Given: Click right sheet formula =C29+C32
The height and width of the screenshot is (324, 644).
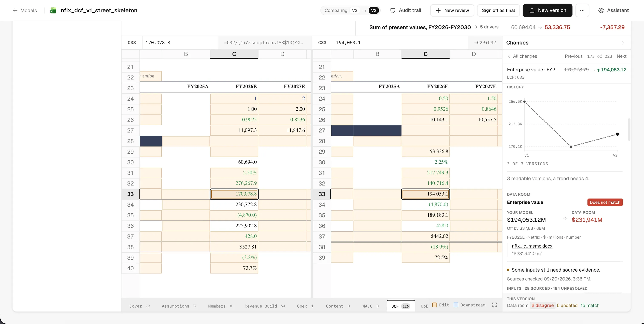Looking at the screenshot, I should pyautogui.click(x=485, y=43).
